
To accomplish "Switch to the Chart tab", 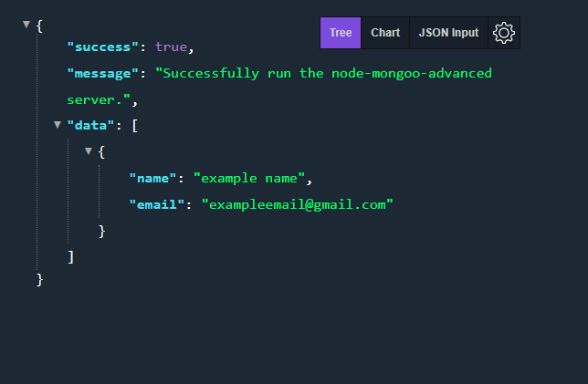I will pos(385,33).
